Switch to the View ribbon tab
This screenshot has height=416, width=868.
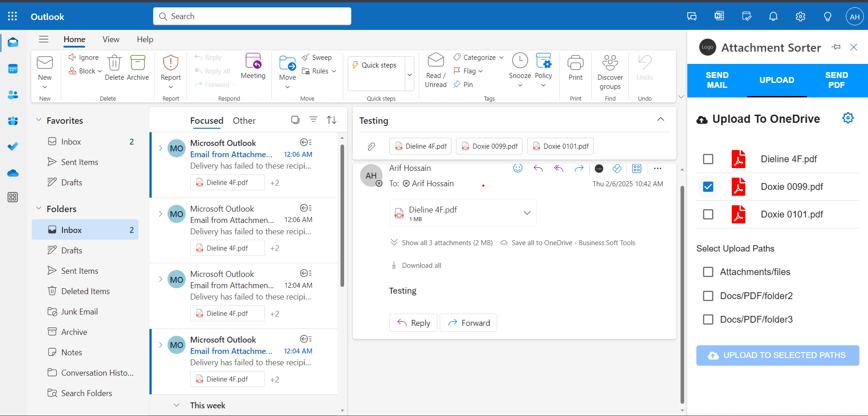coord(111,39)
